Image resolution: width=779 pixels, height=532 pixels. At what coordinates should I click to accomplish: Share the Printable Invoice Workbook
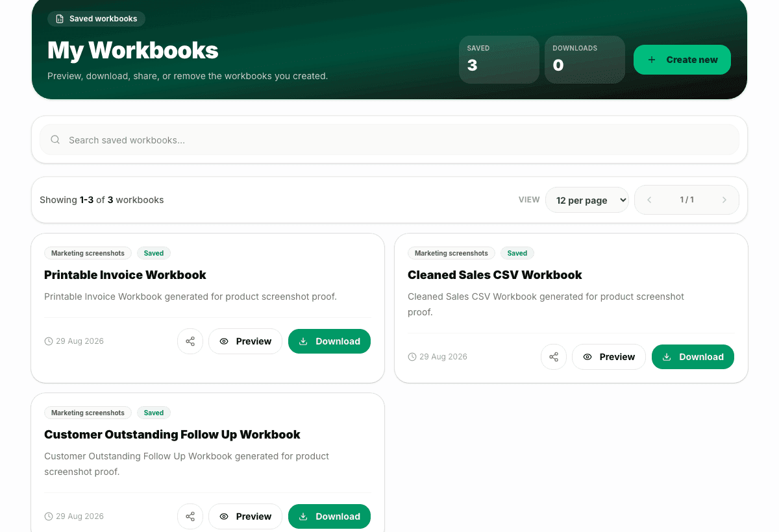(190, 341)
